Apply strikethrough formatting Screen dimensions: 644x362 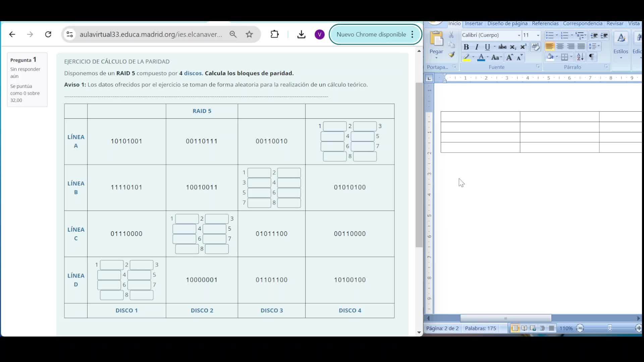click(x=502, y=47)
